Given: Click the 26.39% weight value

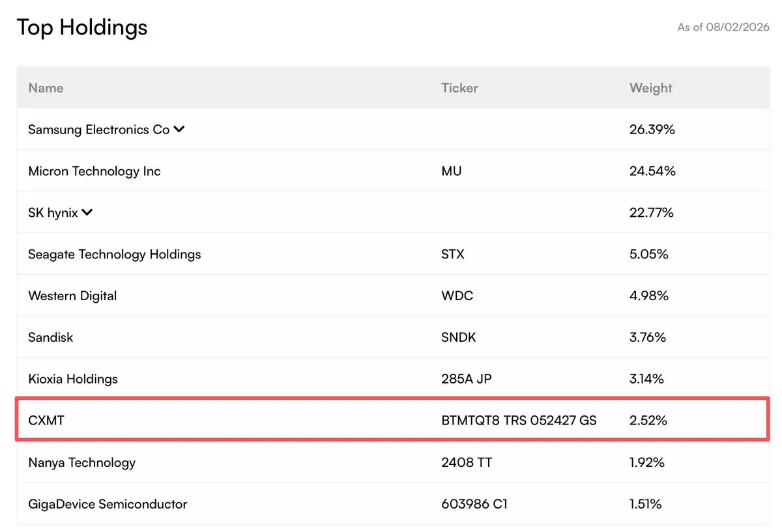Looking at the screenshot, I should [652, 130].
